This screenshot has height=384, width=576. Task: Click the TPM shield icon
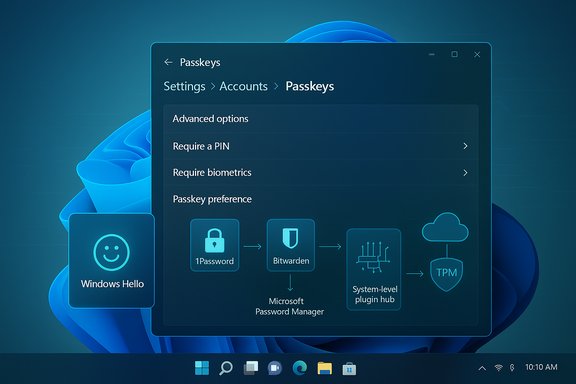pyautogui.click(x=446, y=274)
